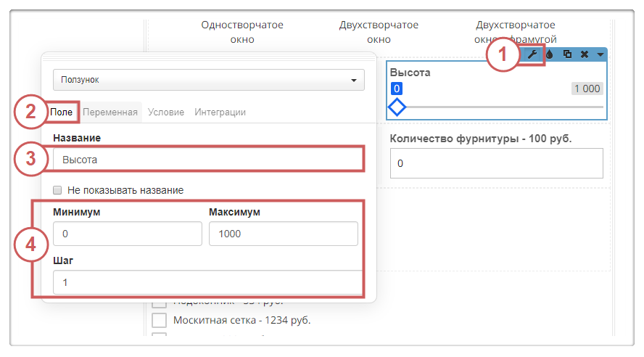Click the Шаг input field

[209, 282]
